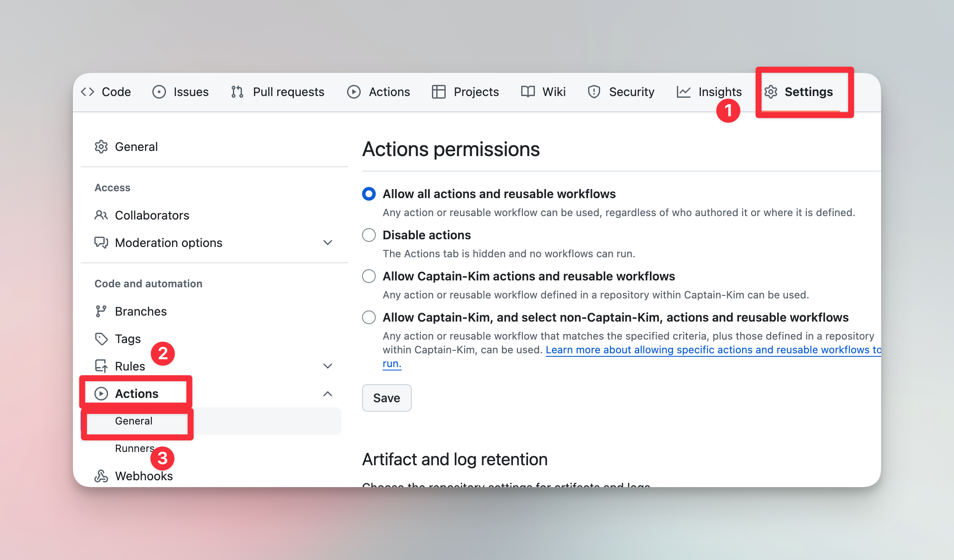Click the Tags label icon in sidebar
This screenshot has width=954, height=560.
tap(101, 339)
